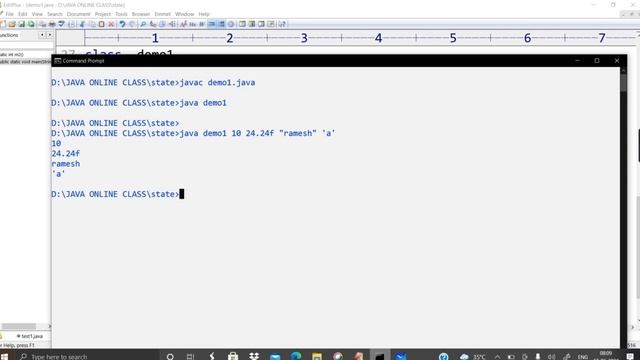
Task: Run spell check from the toolbar
Action: point(62,24)
